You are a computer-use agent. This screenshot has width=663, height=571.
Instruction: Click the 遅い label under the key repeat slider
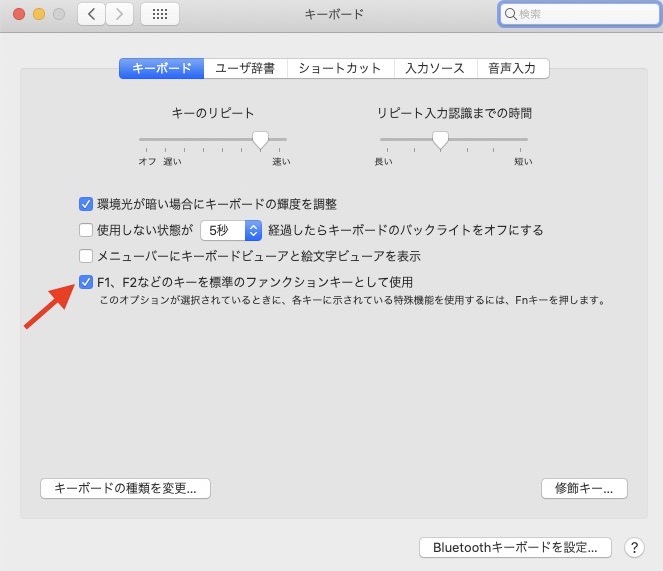(173, 162)
